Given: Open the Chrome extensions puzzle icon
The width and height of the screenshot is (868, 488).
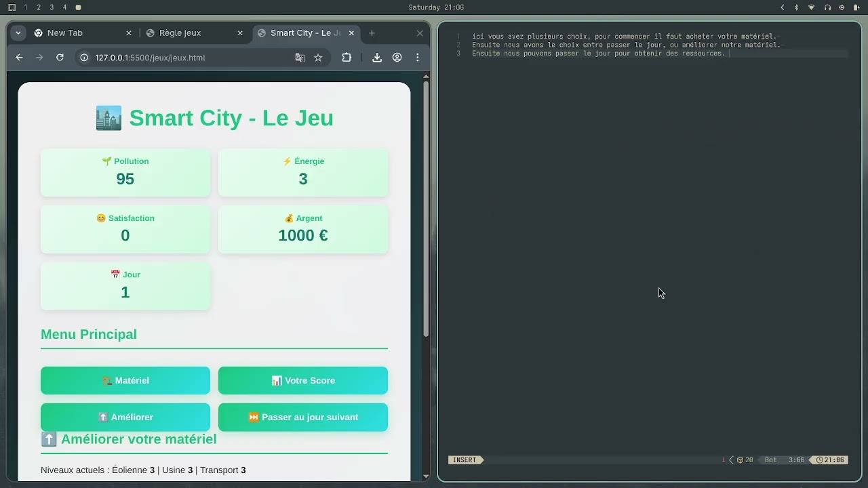Looking at the screenshot, I should [x=347, y=58].
